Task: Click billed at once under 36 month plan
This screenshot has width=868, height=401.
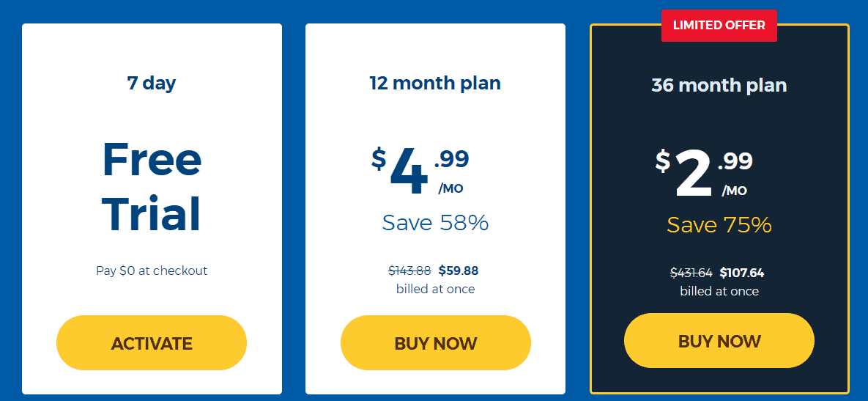Action: pyautogui.click(x=719, y=291)
